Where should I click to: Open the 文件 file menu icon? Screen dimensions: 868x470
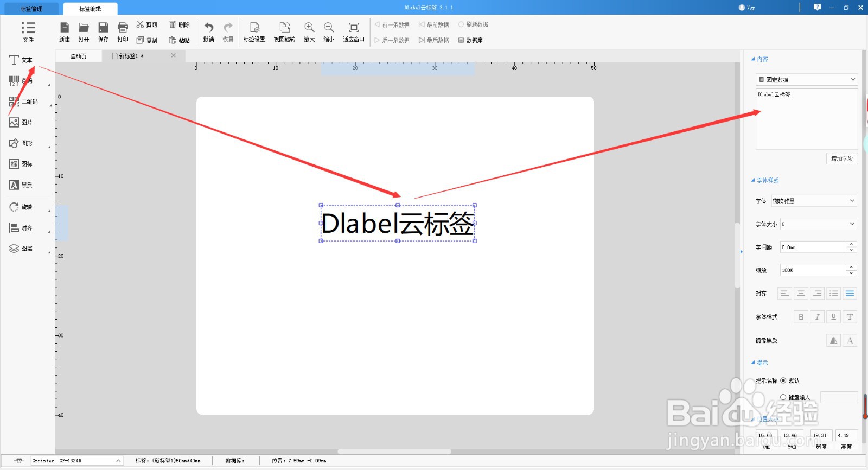click(28, 31)
